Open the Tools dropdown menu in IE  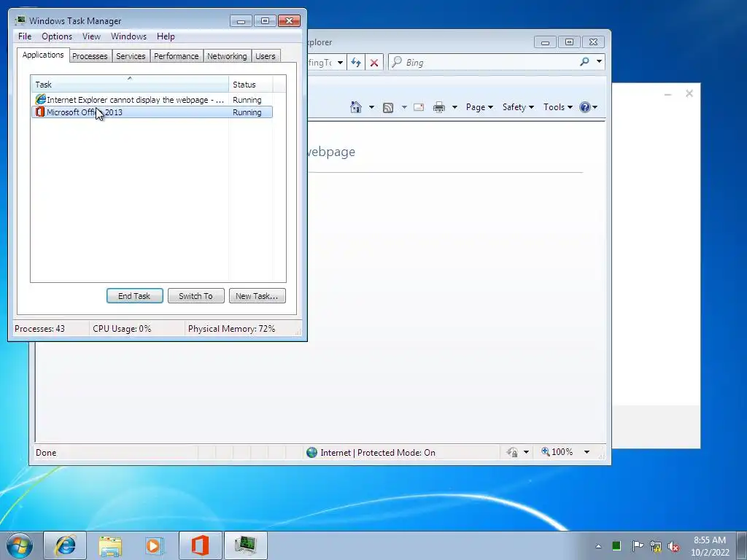pos(558,107)
